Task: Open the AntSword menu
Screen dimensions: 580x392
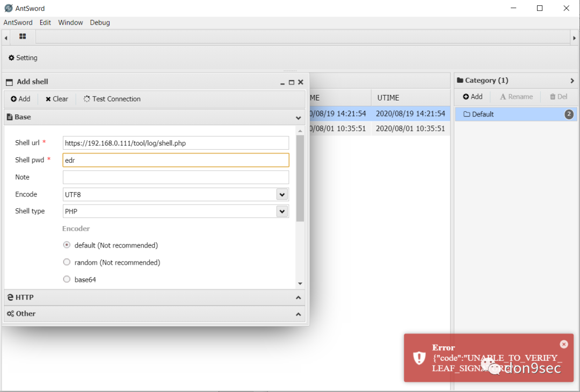Action: 18,23
